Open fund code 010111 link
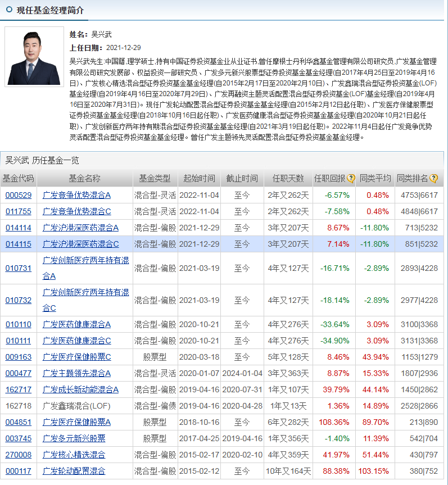Image resolution: width=448 pixels, height=485 pixels. (x=19, y=341)
